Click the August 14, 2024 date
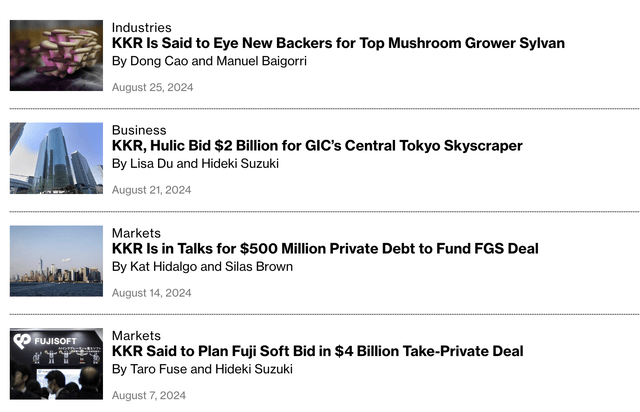640x412 pixels. point(151,293)
